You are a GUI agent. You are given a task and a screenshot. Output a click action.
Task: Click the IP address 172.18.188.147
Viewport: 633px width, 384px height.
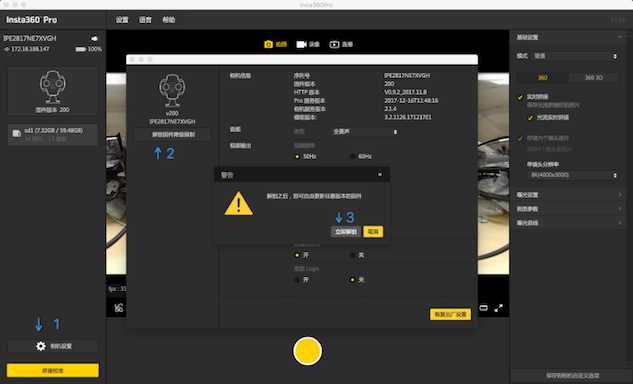[x=30, y=49]
